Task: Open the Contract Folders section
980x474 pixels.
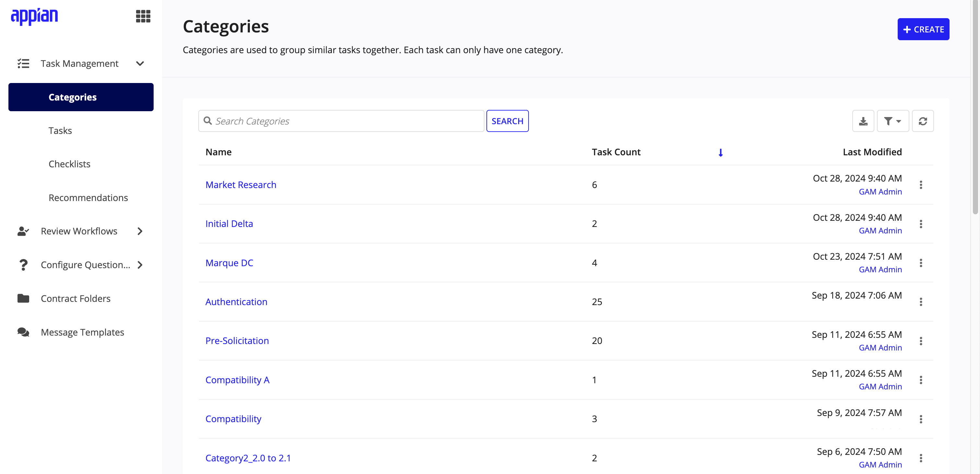Action: [x=75, y=298]
